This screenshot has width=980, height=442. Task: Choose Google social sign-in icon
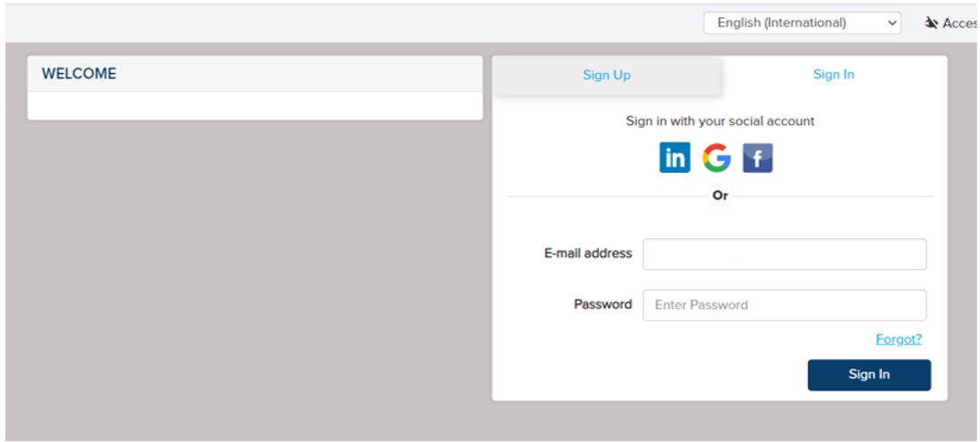click(x=716, y=159)
